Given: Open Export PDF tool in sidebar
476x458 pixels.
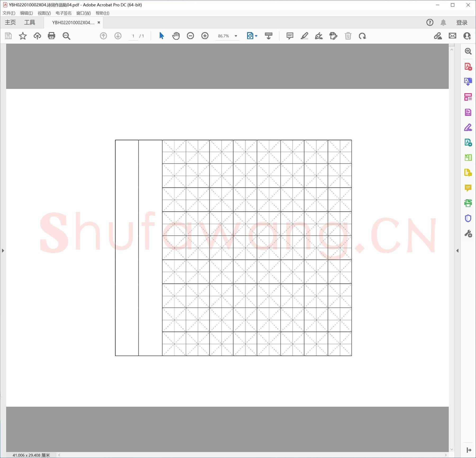Looking at the screenshot, I should click(x=468, y=81).
